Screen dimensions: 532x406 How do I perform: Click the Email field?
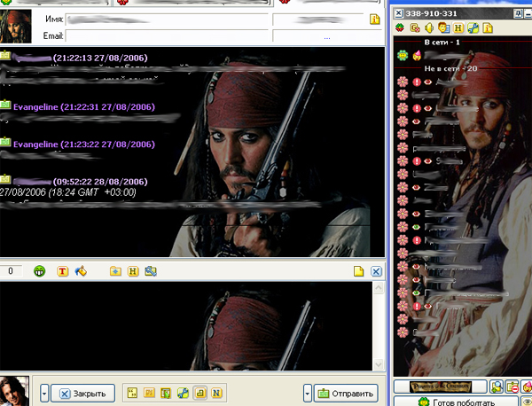[x=167, y=35]
